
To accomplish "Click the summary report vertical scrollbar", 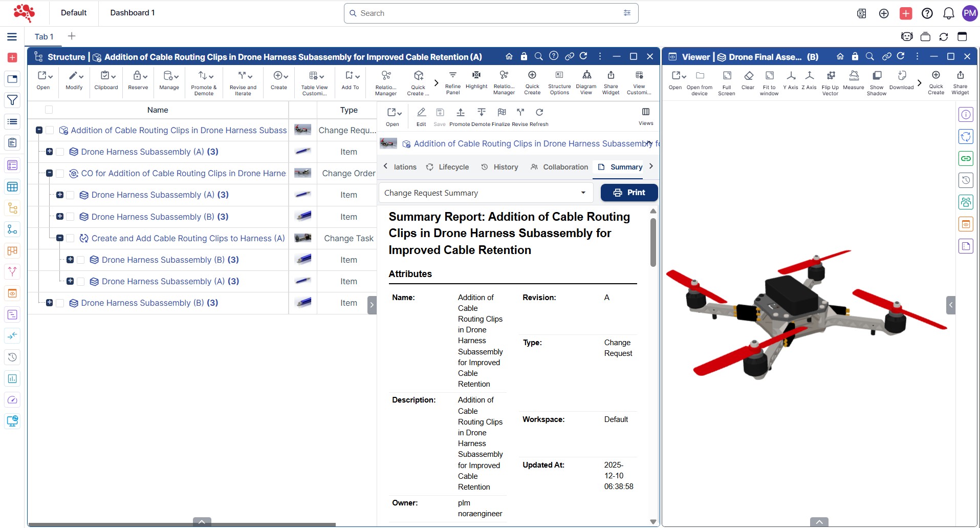I will 653,242.
